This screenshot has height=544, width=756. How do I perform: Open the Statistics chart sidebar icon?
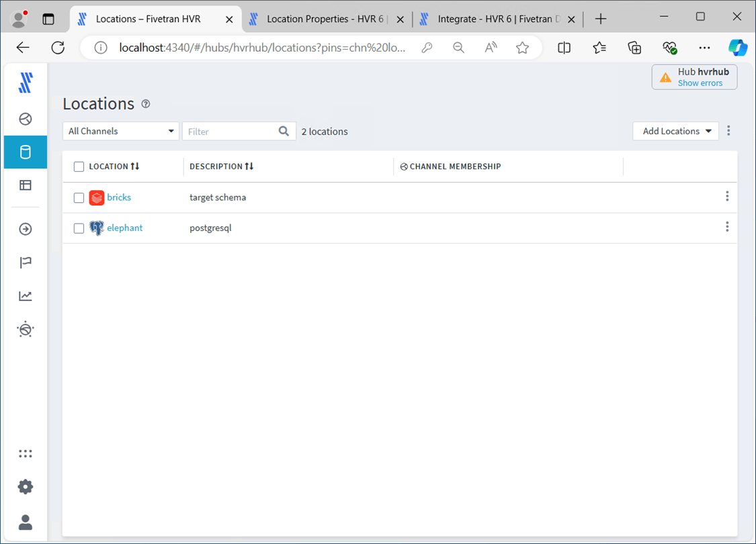[26, 296]
